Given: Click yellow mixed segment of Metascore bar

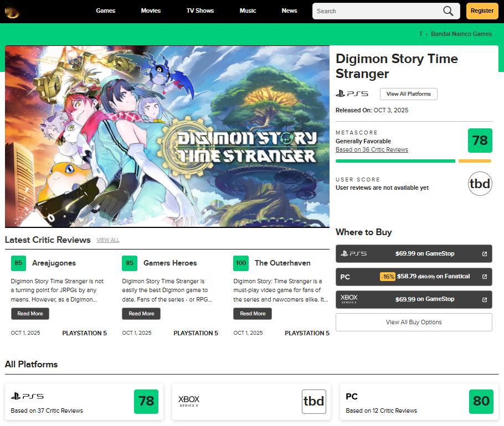Looking at the screenshot, I should point(475,161).
